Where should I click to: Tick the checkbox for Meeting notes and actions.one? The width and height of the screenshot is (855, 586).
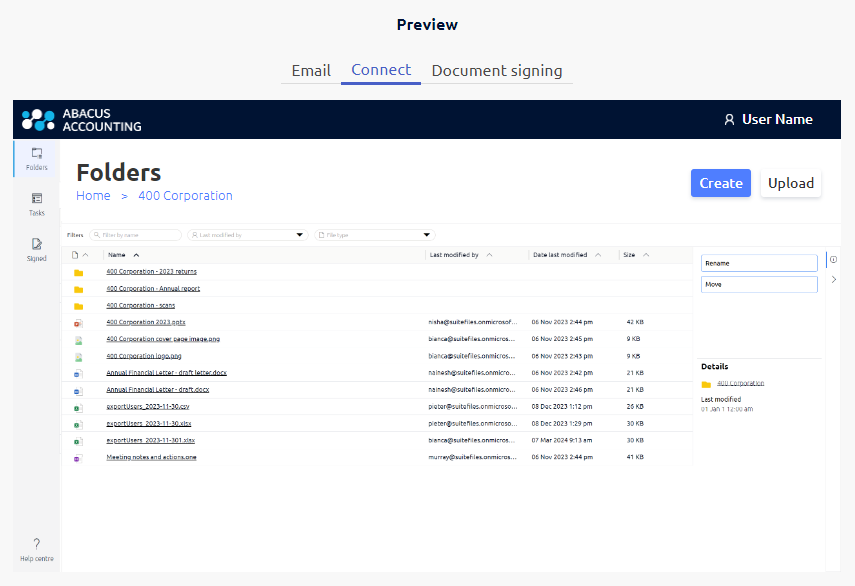[78, 456]
